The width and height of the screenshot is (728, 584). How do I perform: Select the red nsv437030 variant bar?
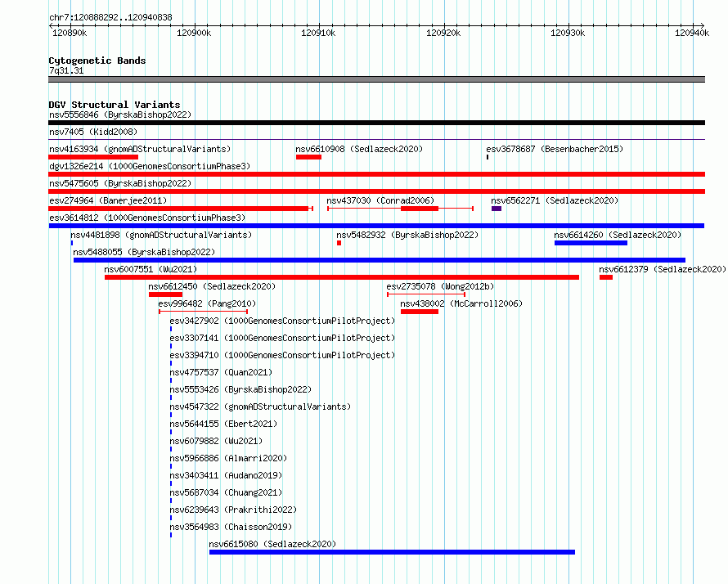(400, 209)
